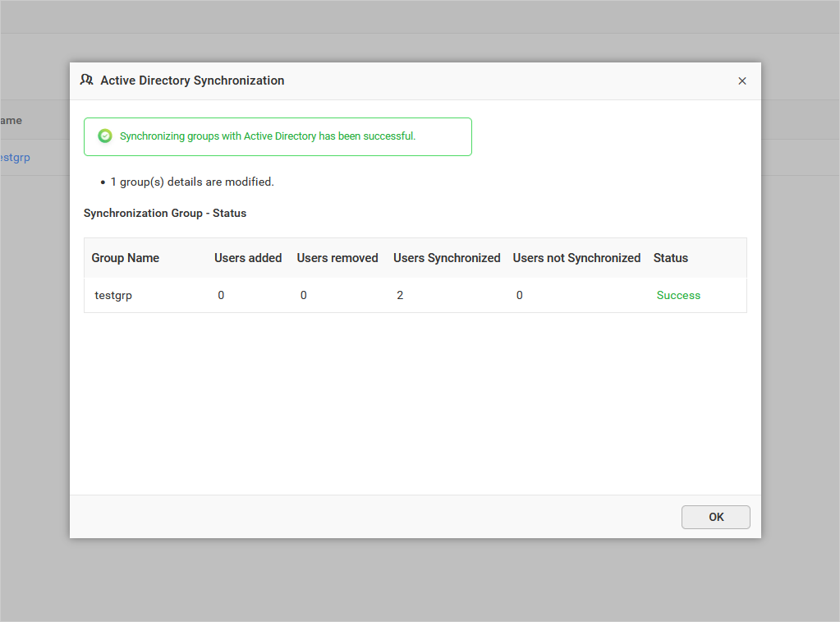Click the Users Synchronized column header
Screen dimensions: 840x622
(x=447, y=257)
